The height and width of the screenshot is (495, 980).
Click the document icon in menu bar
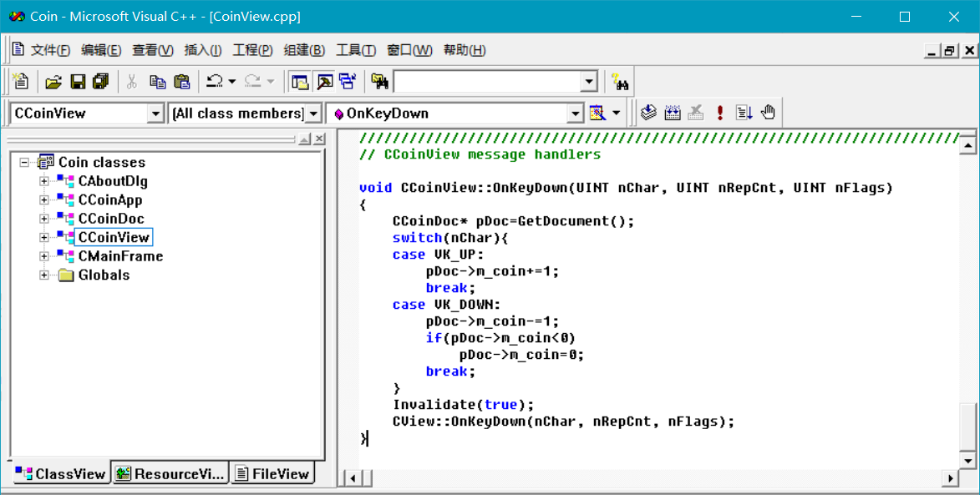[18, 49]
